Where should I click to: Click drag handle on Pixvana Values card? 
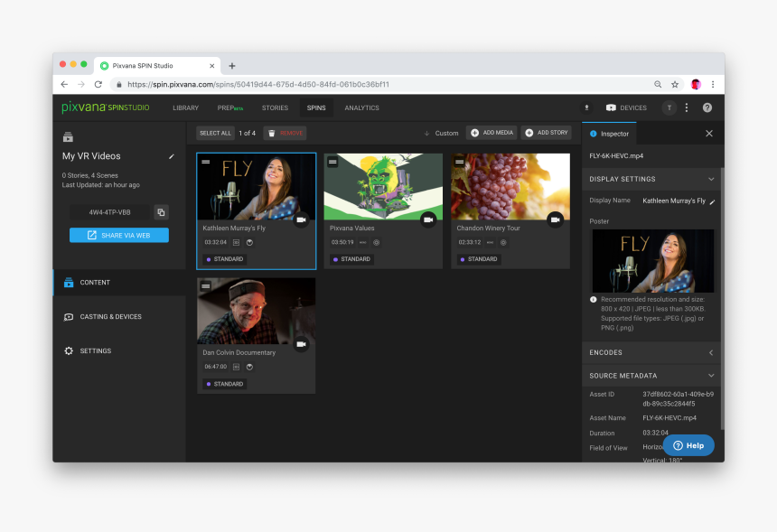coord(332,162)
